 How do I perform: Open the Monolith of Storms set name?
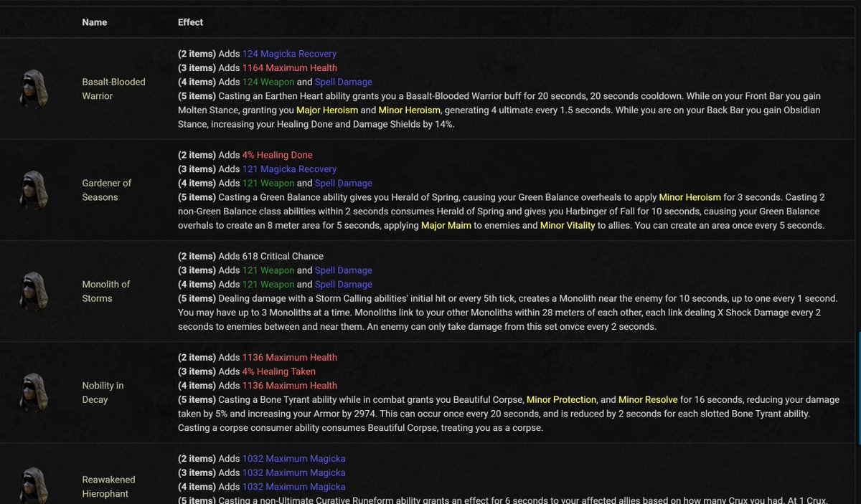106,291
